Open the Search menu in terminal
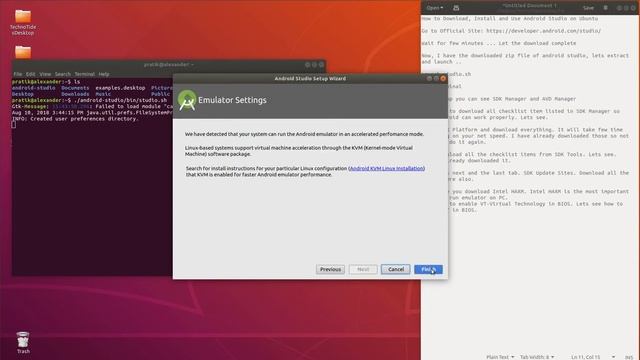 click(x=62, y=74)
